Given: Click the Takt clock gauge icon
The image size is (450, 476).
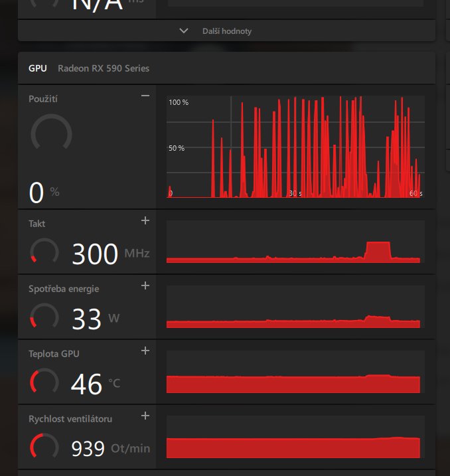Looking at the screenshot, I should click(x=44, y=252).
